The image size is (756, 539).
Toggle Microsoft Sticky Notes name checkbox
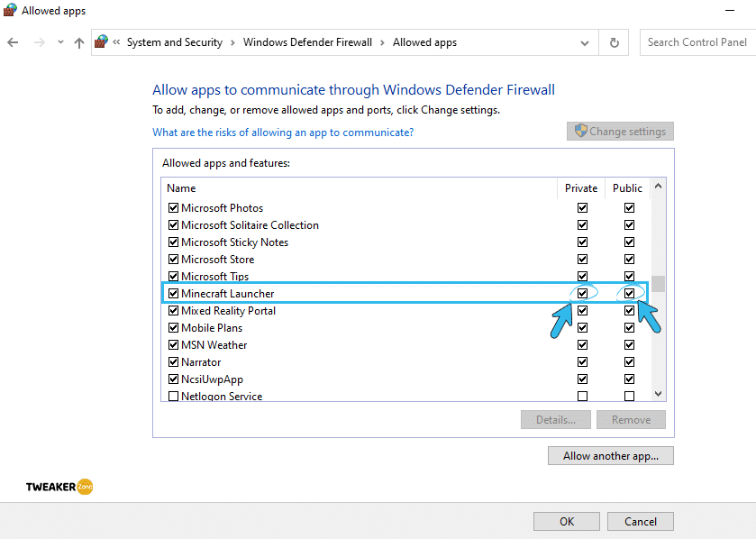click(174, 242)
